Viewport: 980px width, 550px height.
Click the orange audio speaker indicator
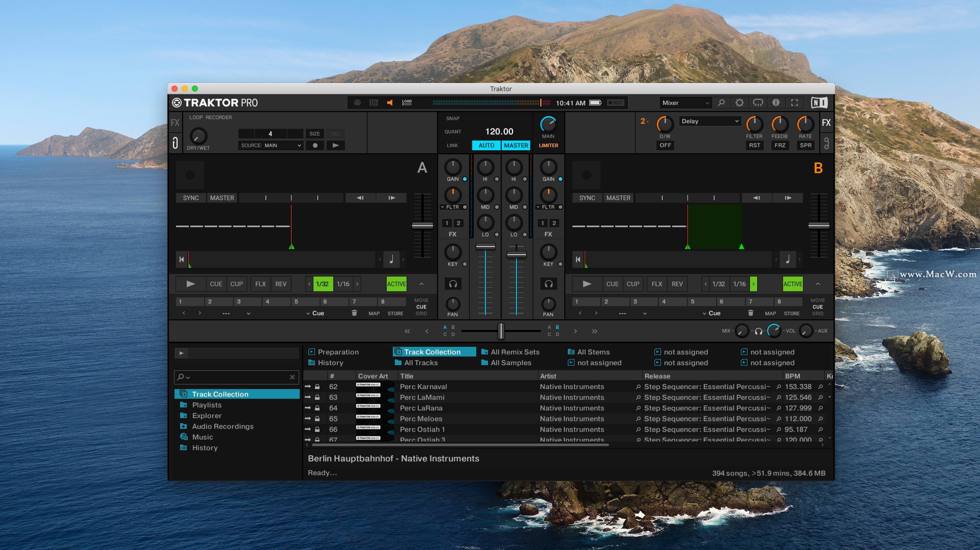pyautogui.click(x=390, y=103)
